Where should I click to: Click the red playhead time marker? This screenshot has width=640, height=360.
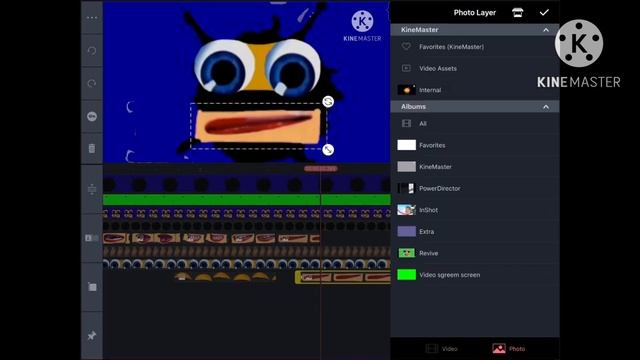(x=321, y=168)
